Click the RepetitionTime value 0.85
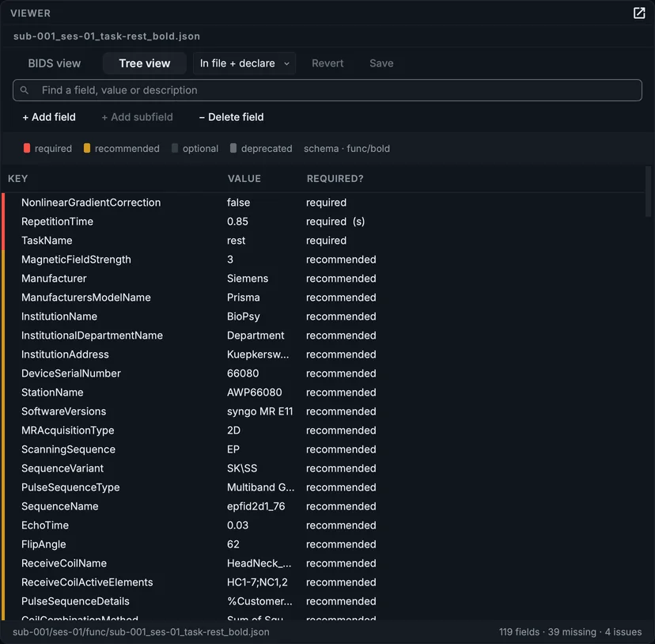Viewport: 655px width, 644px height. point(237,222)
